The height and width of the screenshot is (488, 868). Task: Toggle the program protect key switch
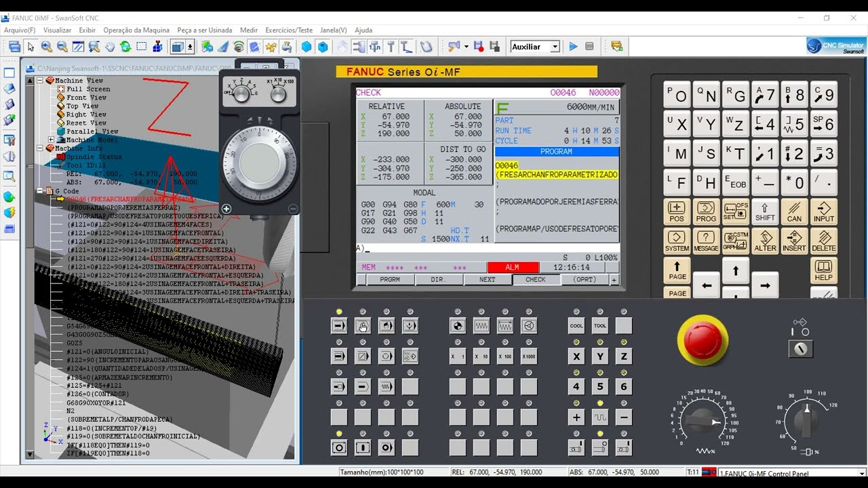801,349
